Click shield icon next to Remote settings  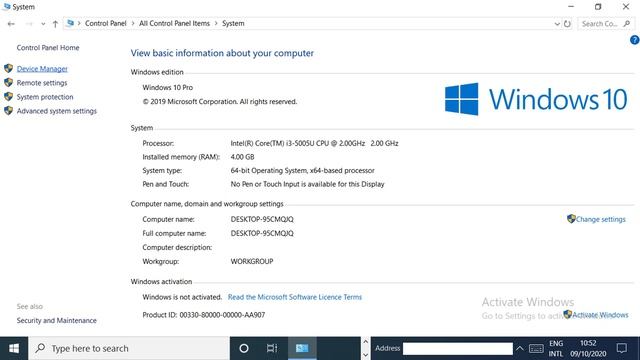click(x=8, y=82)
